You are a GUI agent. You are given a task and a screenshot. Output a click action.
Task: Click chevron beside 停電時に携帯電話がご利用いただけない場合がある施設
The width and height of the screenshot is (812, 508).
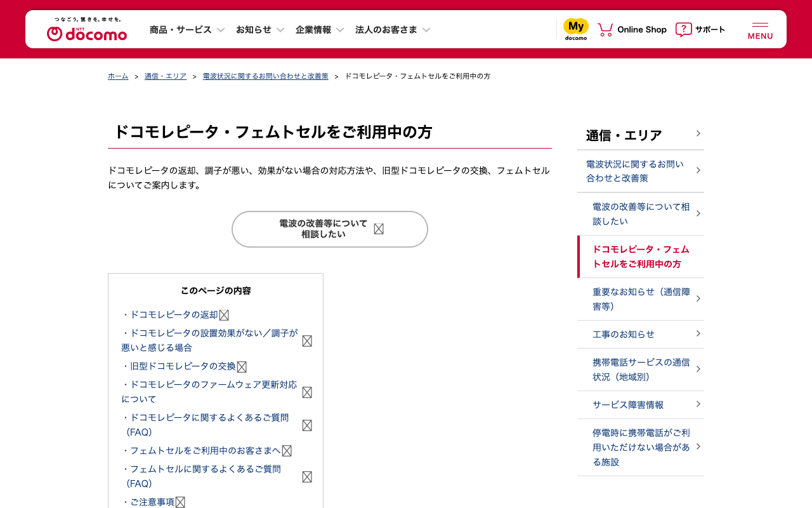[x=698, y=446]
